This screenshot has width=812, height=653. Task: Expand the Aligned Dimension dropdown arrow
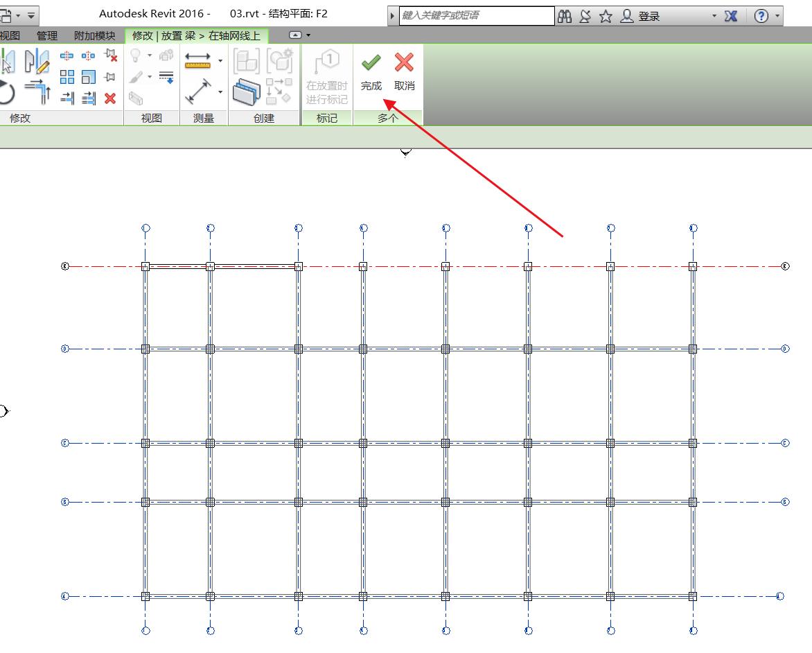(220, 61)
